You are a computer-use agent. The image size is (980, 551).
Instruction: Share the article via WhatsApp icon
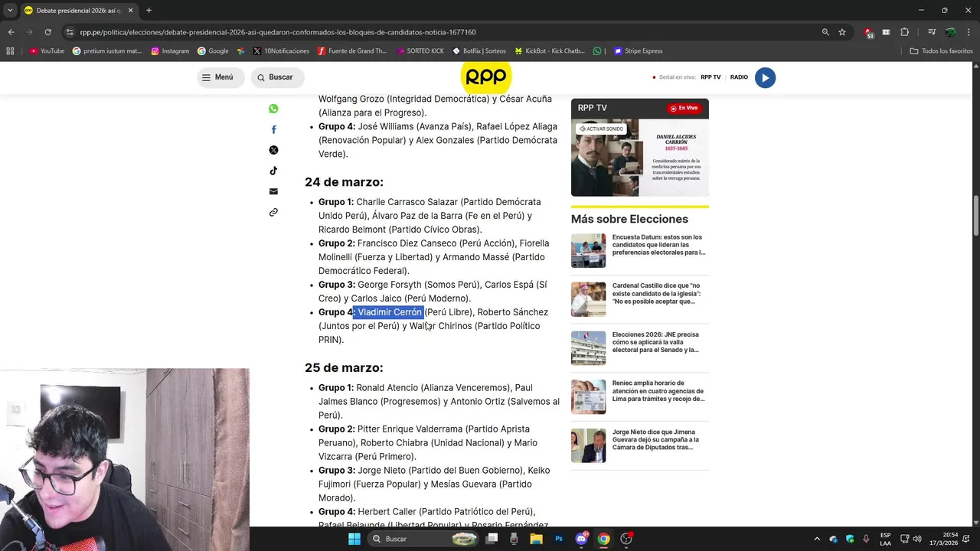[x=273, y=109]
